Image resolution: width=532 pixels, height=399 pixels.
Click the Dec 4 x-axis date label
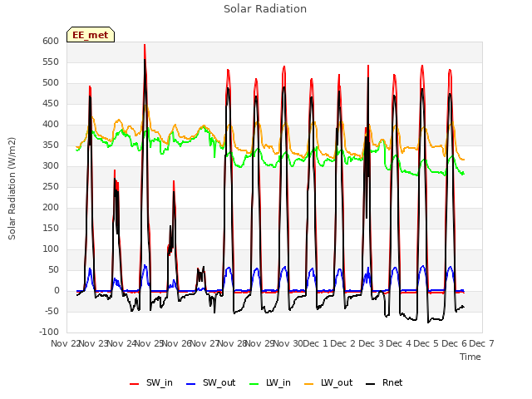point(399,343)
